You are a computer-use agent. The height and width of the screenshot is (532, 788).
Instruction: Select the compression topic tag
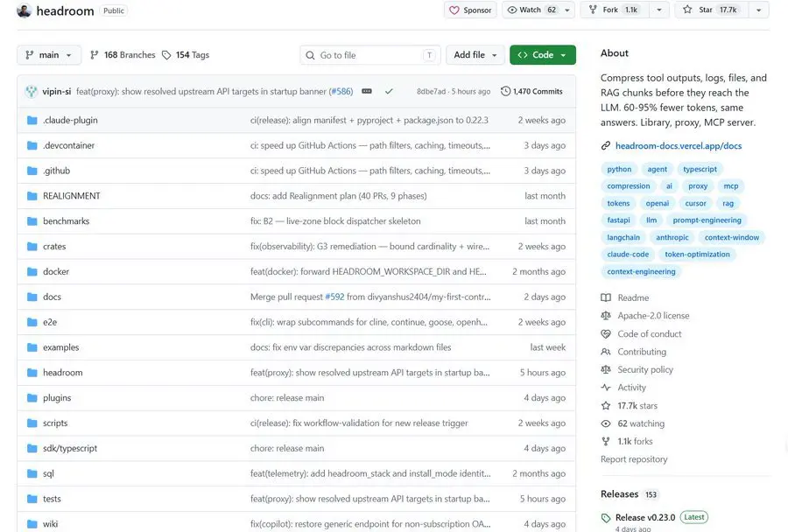coord(628,186)
